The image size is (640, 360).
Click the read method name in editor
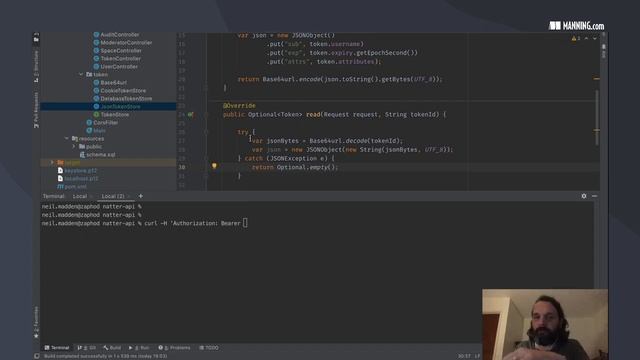313,115
